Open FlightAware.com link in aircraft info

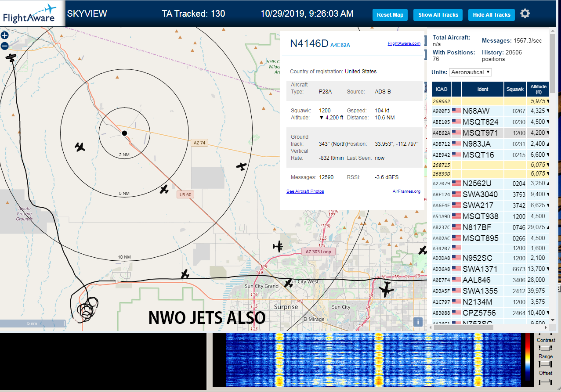coord(404,43)
